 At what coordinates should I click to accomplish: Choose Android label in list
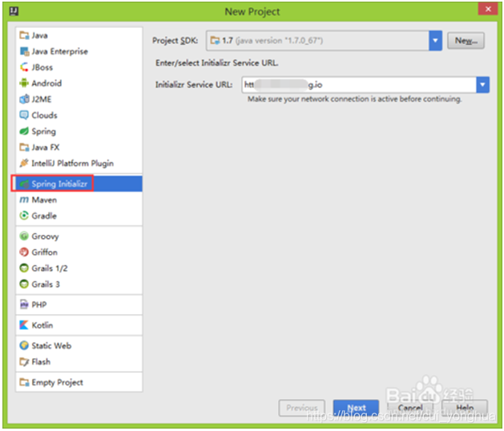coord(46,83)
